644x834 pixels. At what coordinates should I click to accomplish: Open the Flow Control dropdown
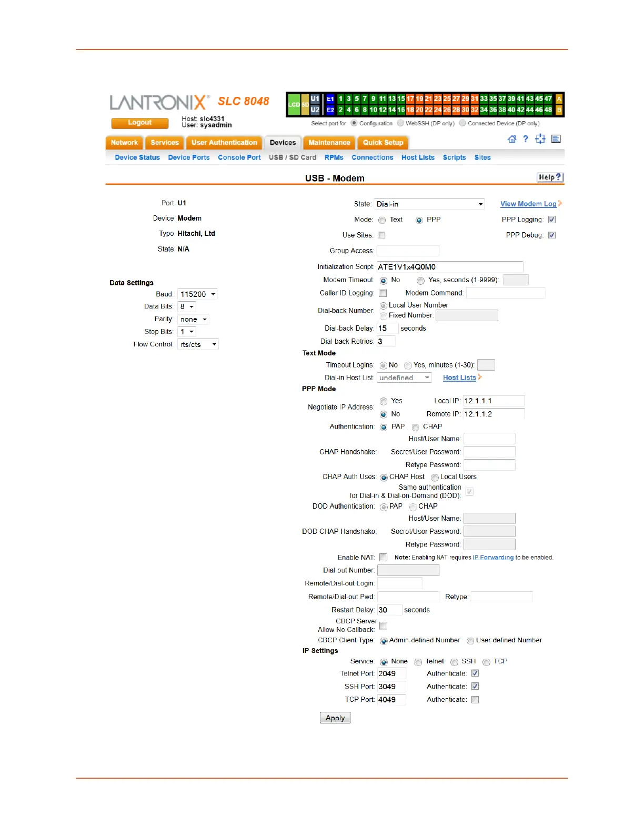point(198,344)
